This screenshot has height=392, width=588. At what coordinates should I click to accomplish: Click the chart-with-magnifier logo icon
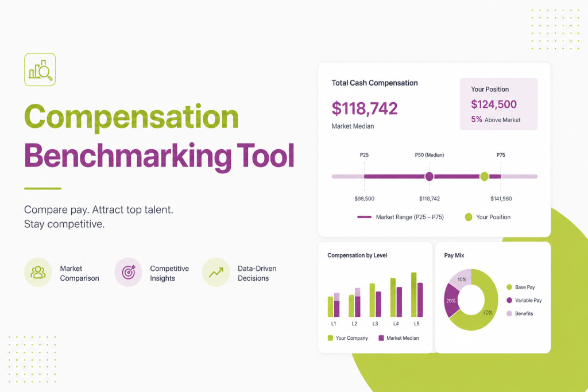coord(40,69)
